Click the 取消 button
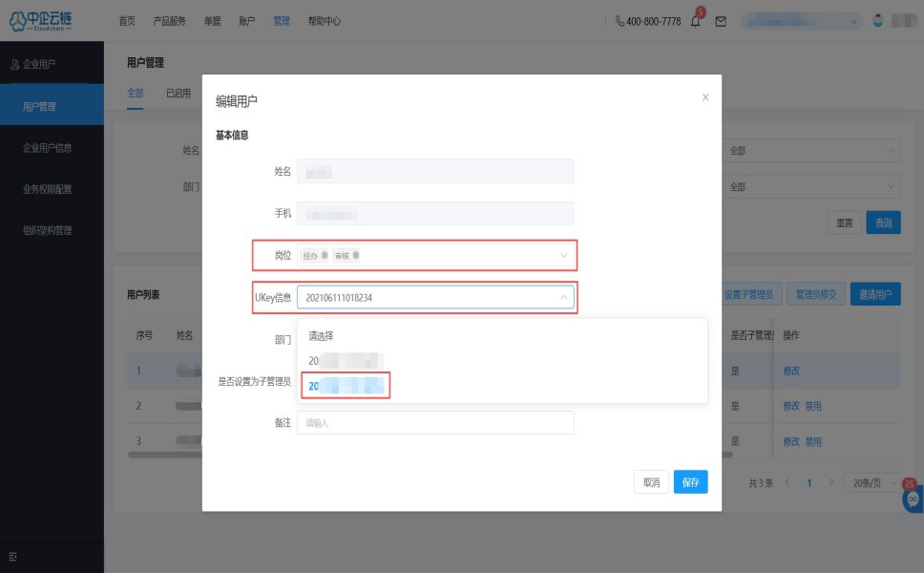924x573 pixels. (x=651, y=482)
